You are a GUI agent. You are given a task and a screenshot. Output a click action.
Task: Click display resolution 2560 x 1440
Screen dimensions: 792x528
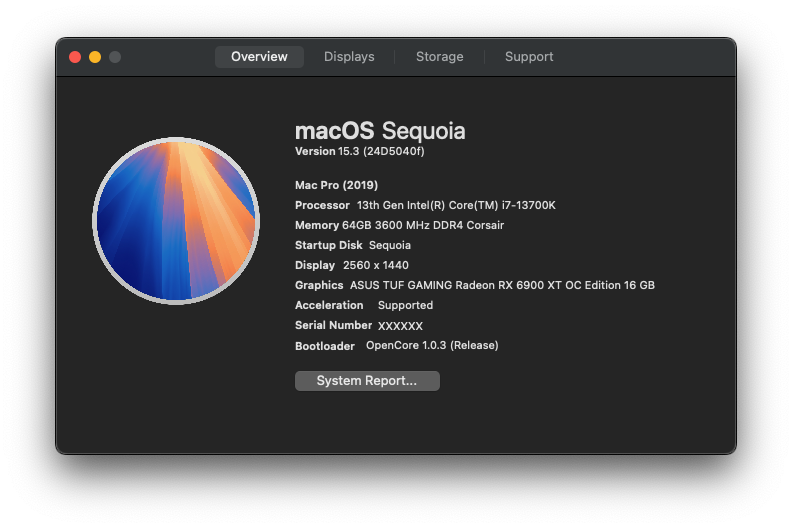376,265
